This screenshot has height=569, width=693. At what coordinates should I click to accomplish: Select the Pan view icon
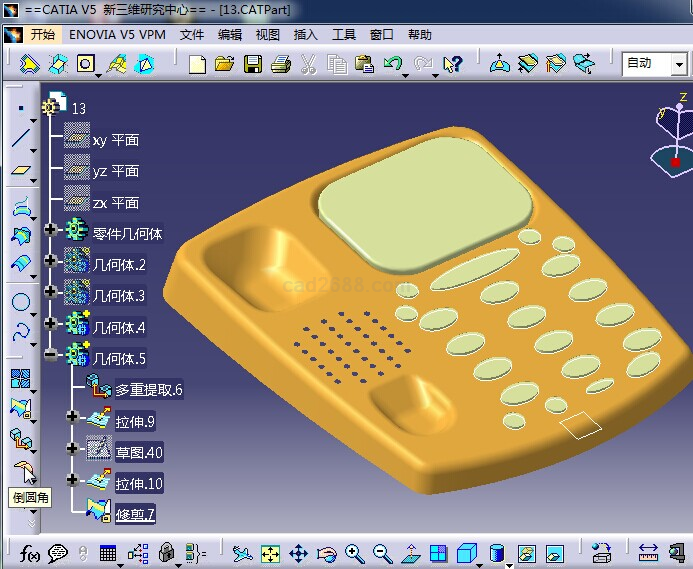(x=298, y=553)
